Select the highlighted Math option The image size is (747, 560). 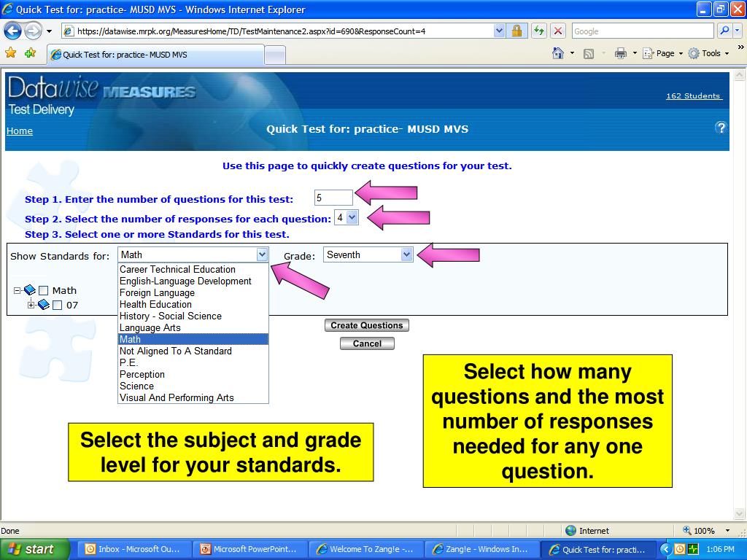point(193,340)
